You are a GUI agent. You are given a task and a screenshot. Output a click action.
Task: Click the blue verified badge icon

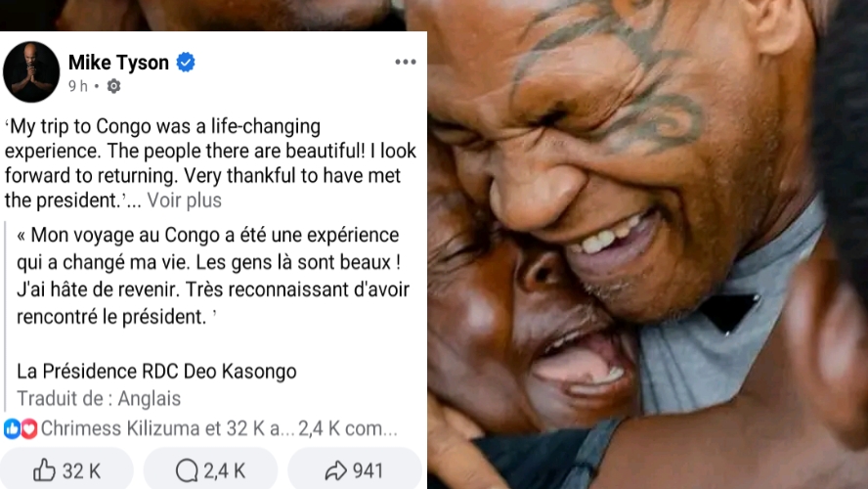click(186, 62)
